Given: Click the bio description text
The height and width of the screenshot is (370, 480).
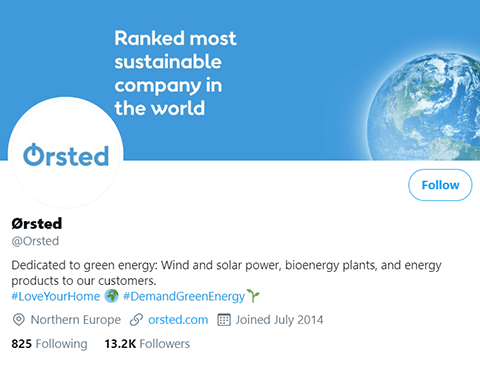Looking at the screenshot, I should coord(226,273).
